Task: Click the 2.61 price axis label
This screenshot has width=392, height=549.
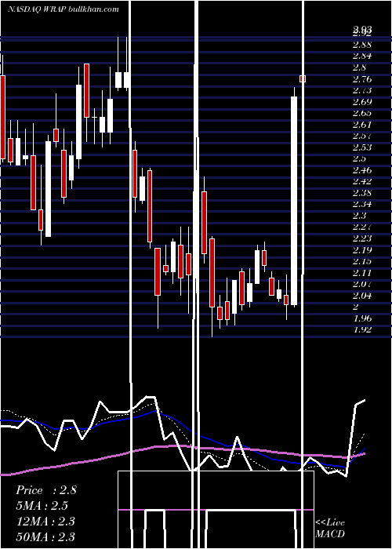Action: tap(362, 125)
